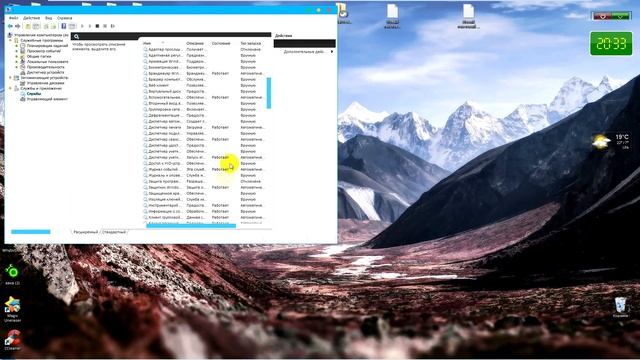The image size is (640, 360).
Task: Click the Forward arrow toolbar icon
Action: (x=18, y=26)
